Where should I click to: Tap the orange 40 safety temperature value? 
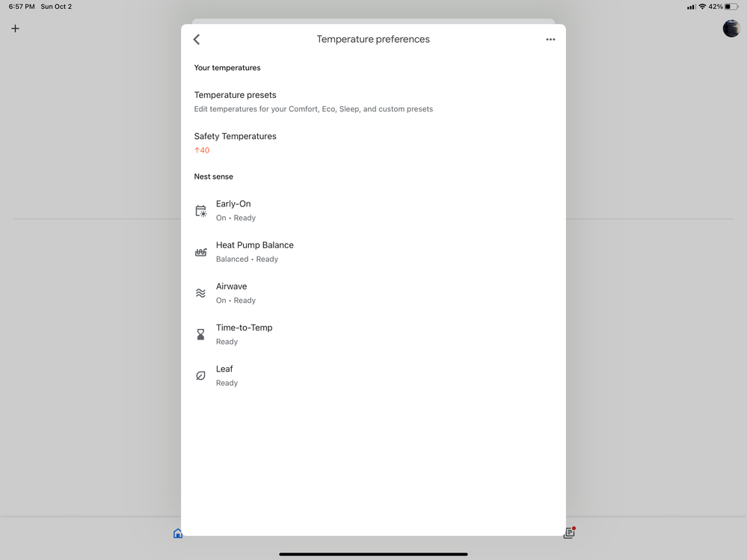point(202,150)
